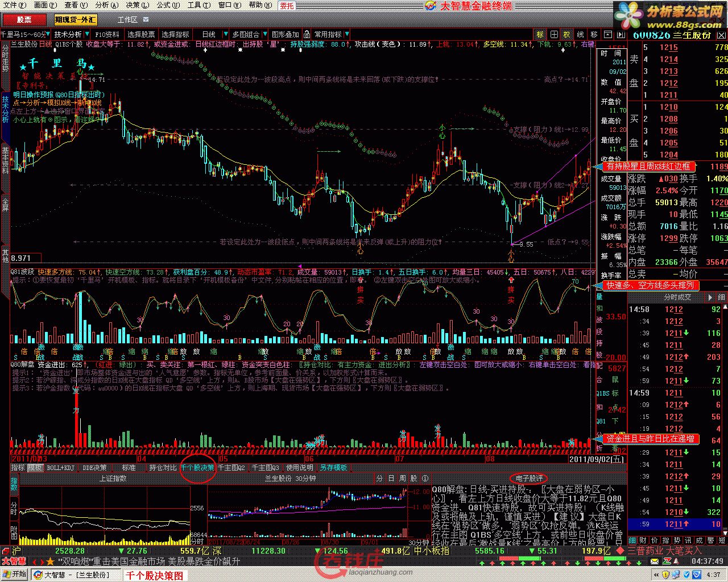The image size is (728, 582).
Task: Click 图形叠加 overlay button
Action: [x=285, y=35]
